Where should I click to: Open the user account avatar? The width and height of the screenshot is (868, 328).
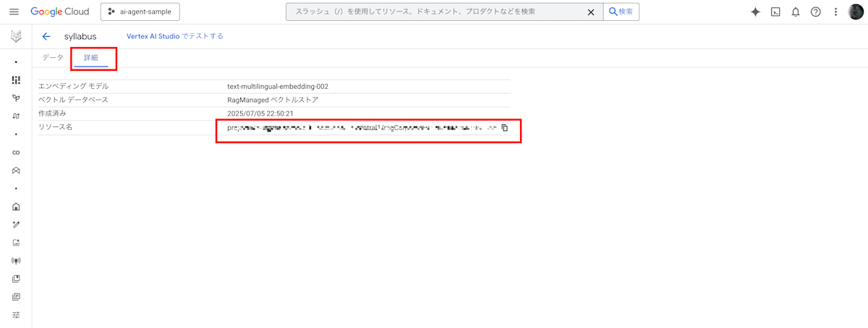(856, 12)
